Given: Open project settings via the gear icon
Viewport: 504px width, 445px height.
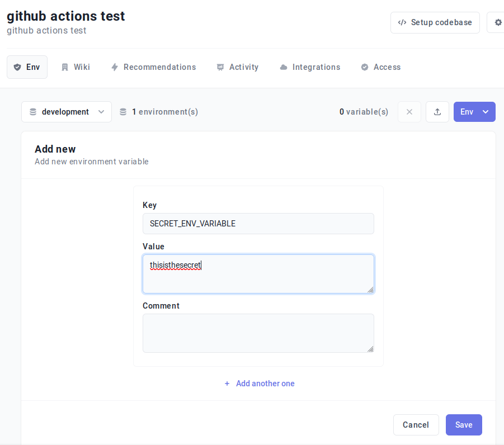Looking at the screenshot, I should (x=497, y=22).
